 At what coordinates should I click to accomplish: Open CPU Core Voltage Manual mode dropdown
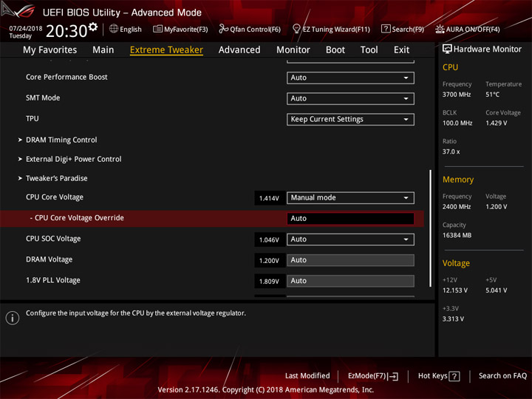pos(350,197)
